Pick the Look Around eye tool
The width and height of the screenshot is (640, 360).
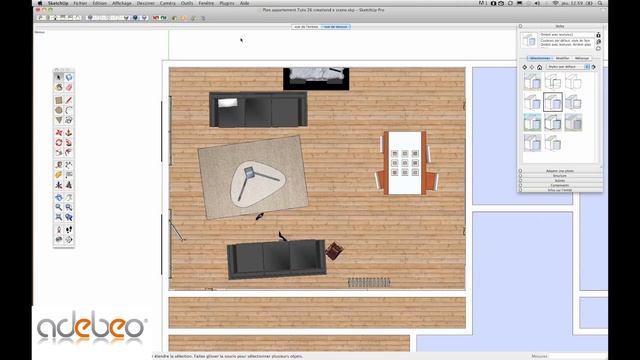[x=59, y=240]
